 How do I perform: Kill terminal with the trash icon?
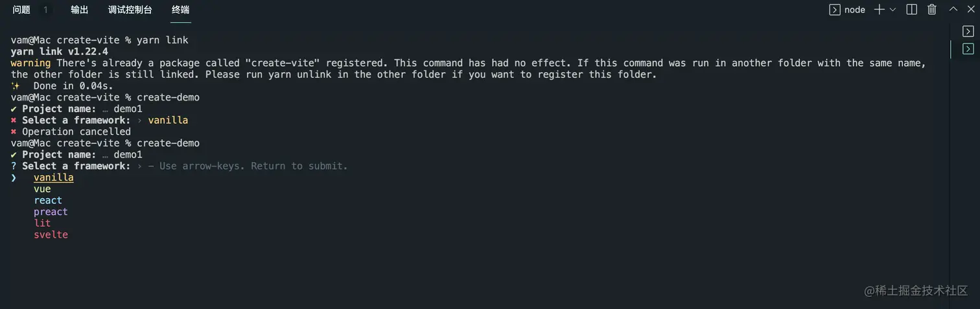pos(932,10)
